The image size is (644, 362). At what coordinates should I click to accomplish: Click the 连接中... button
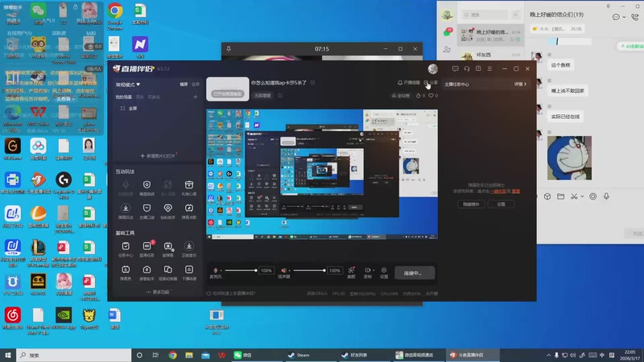click(x=415, y=273)
